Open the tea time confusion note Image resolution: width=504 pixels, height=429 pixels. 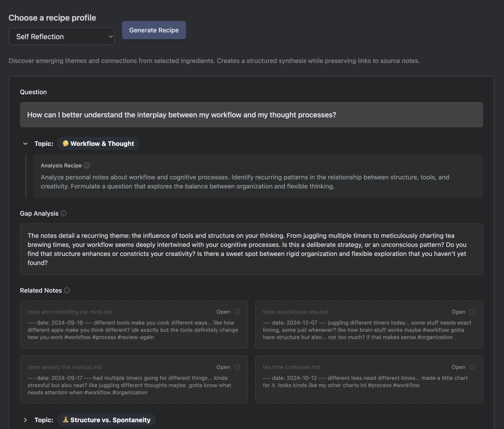click(x=458, y=367)
